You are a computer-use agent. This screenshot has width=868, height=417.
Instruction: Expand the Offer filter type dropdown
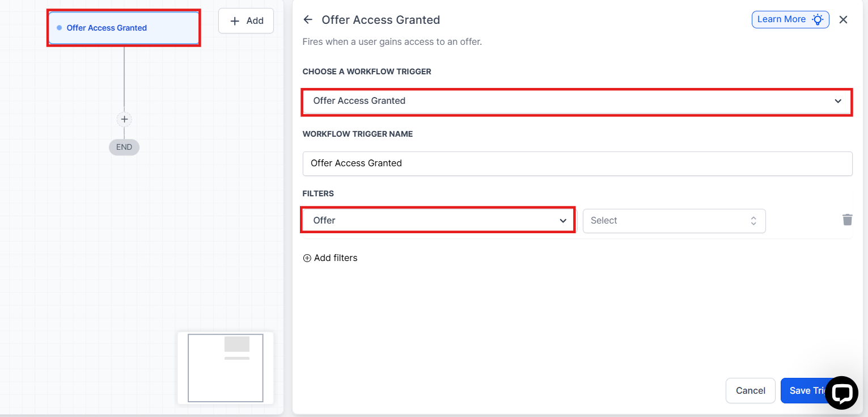[438, 220]
